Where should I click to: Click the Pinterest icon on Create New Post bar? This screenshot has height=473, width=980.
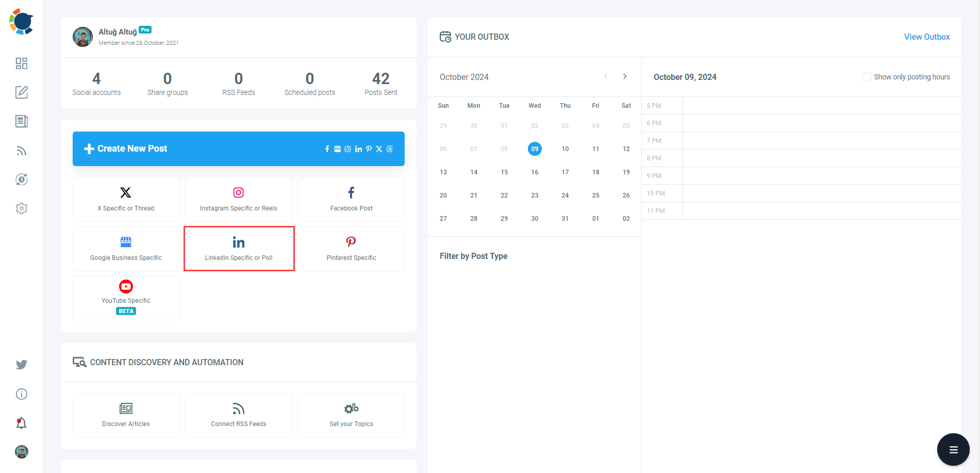pos(369,149)
